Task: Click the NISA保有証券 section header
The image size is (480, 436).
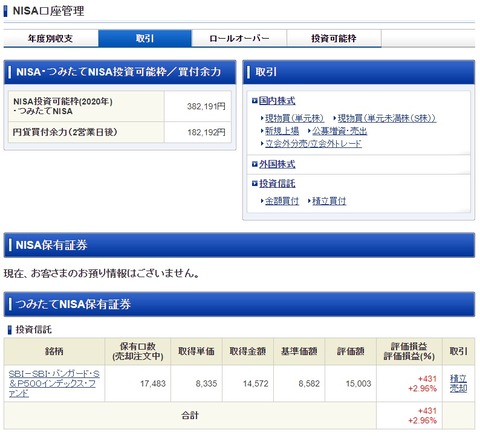Action: click(x=239, y=245)
